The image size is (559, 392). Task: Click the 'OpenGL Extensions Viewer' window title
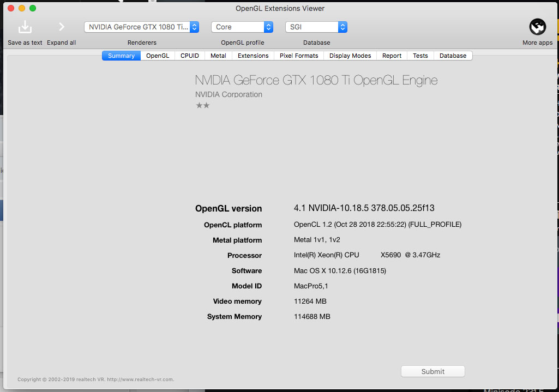pos(280,9)
